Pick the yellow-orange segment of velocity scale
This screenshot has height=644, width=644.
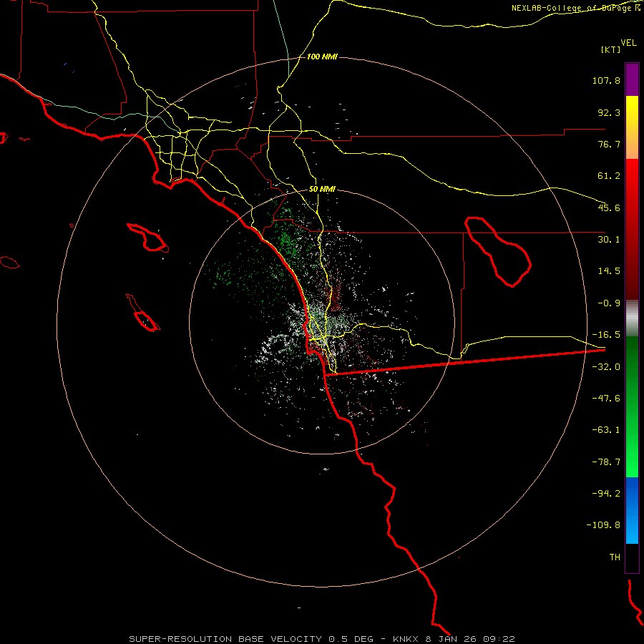tap(632, 127)
